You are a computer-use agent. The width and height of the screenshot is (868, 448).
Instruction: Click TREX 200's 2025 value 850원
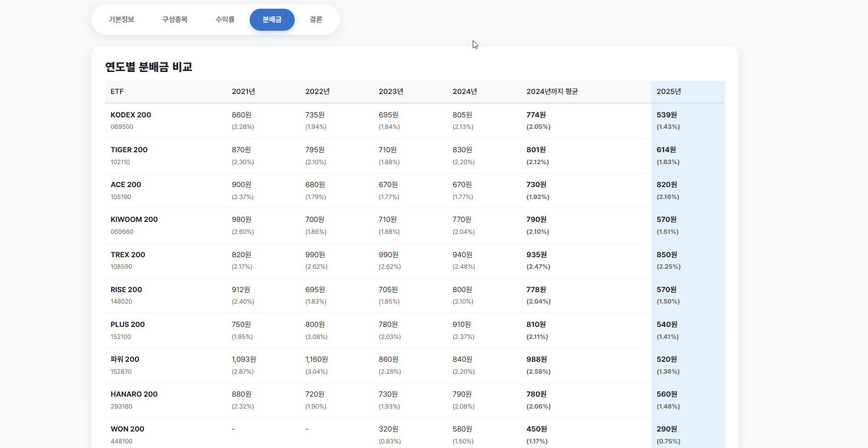pyautogui.click(x=667, y=255)
